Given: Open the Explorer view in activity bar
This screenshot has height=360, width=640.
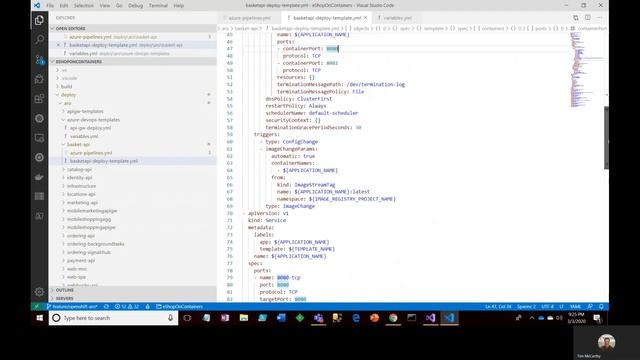Looking at the screenshot, I should [x=39, y=20].
